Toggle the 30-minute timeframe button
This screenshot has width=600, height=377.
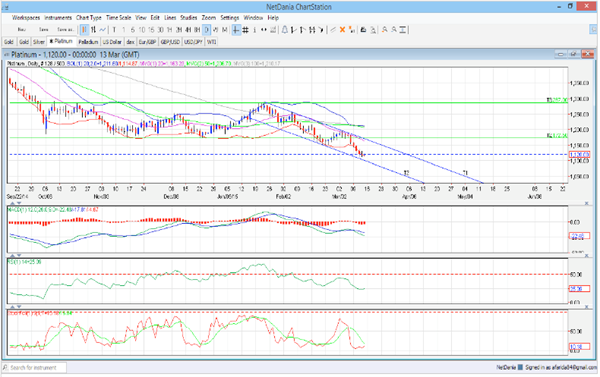coord(160,29)
